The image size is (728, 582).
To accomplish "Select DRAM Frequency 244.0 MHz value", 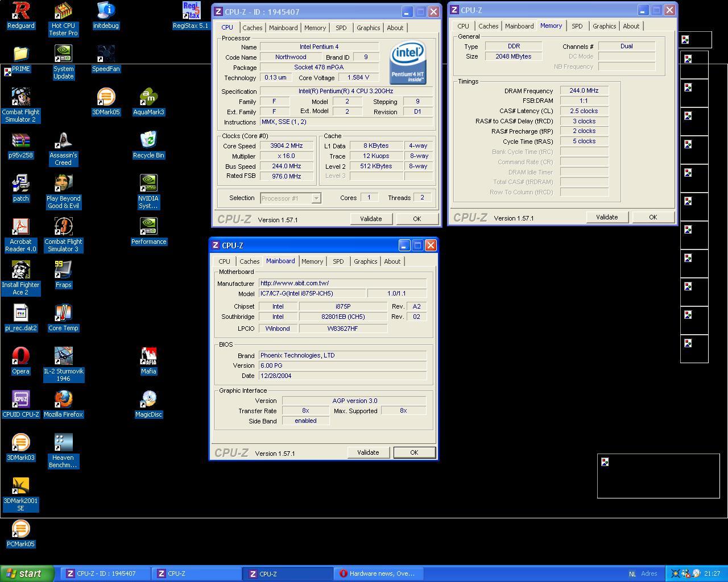I will click(x=584, y=90).
